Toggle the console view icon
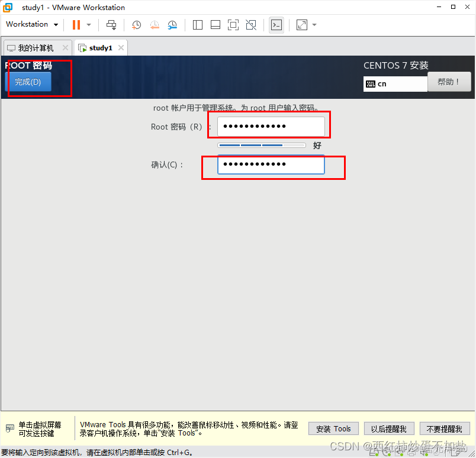 click(x=276, y=25)
